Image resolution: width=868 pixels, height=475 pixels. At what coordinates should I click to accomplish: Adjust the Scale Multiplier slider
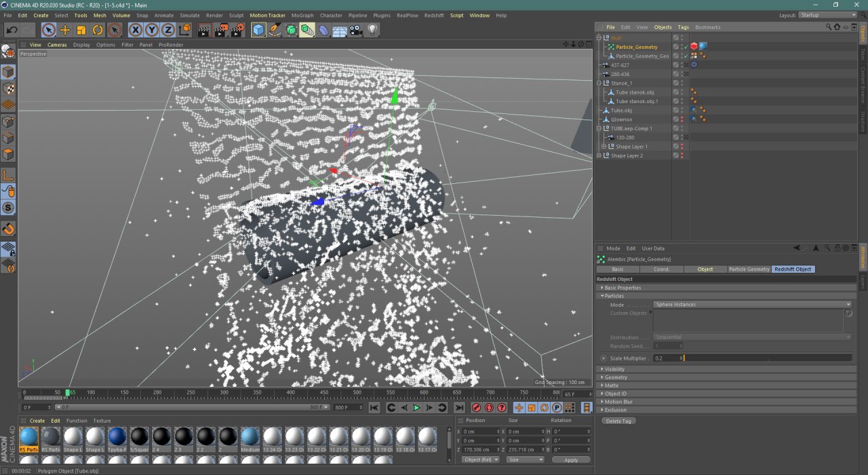(x=768, y=358)
